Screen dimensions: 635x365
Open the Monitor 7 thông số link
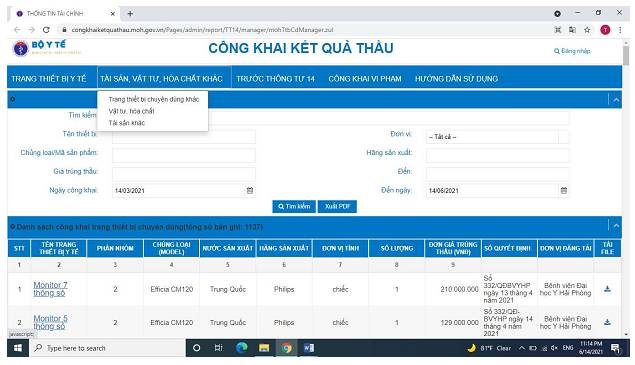(x=50, y=289)
